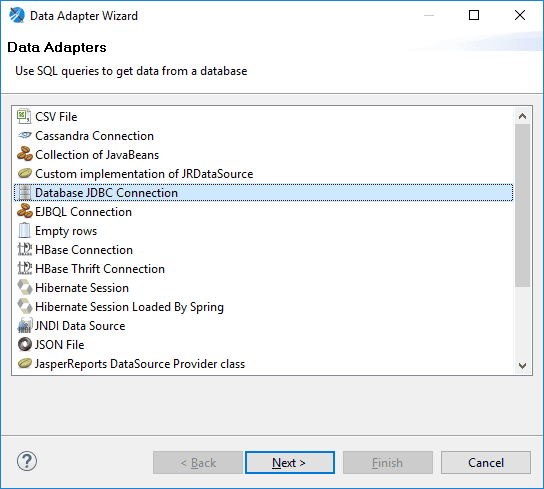Open the help question mark icon

pos(27,461)
